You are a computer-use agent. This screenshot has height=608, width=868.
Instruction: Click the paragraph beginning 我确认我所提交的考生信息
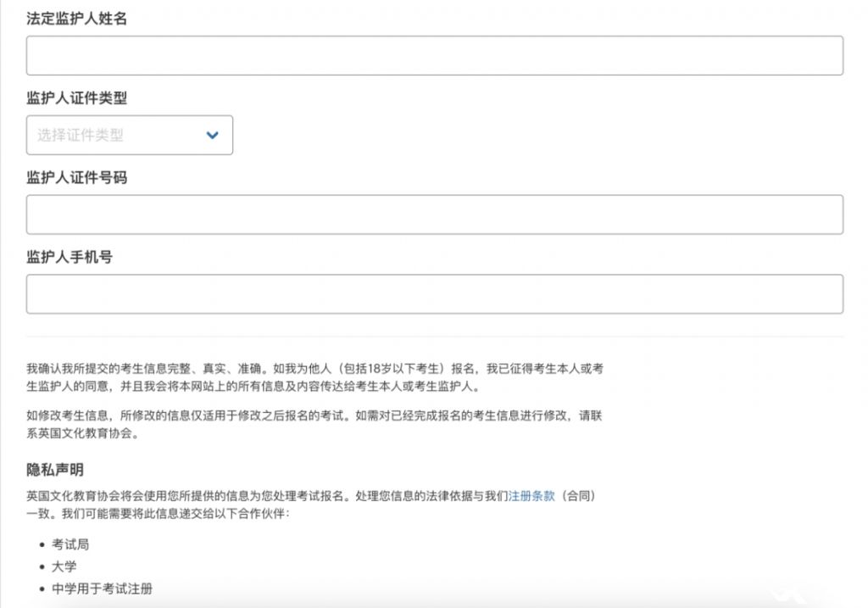click(314, 378)
